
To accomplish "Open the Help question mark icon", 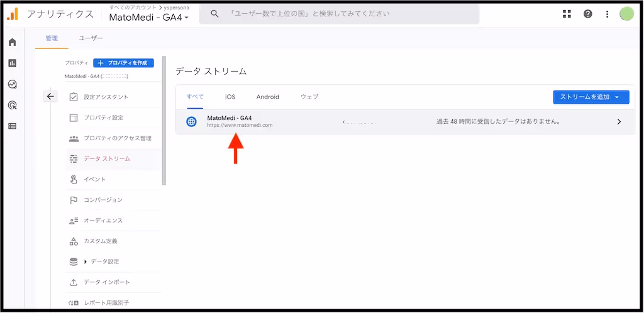I will pos(588,14).
